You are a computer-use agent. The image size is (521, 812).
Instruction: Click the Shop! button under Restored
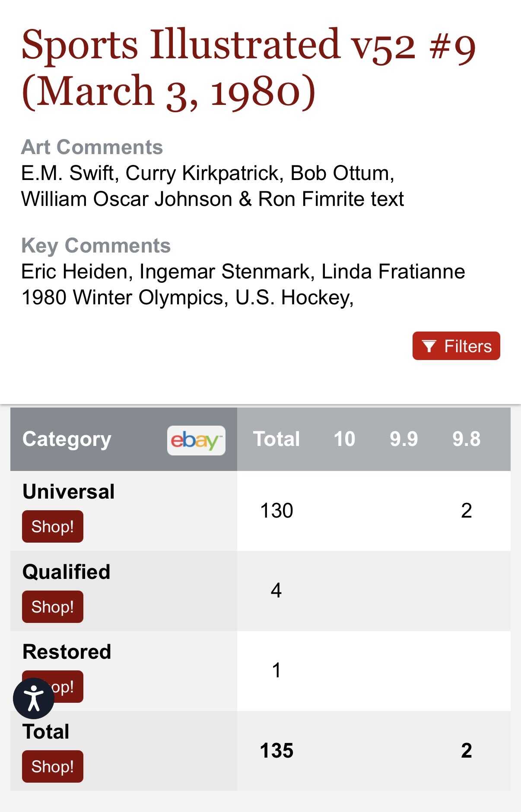tap(65, 686)
